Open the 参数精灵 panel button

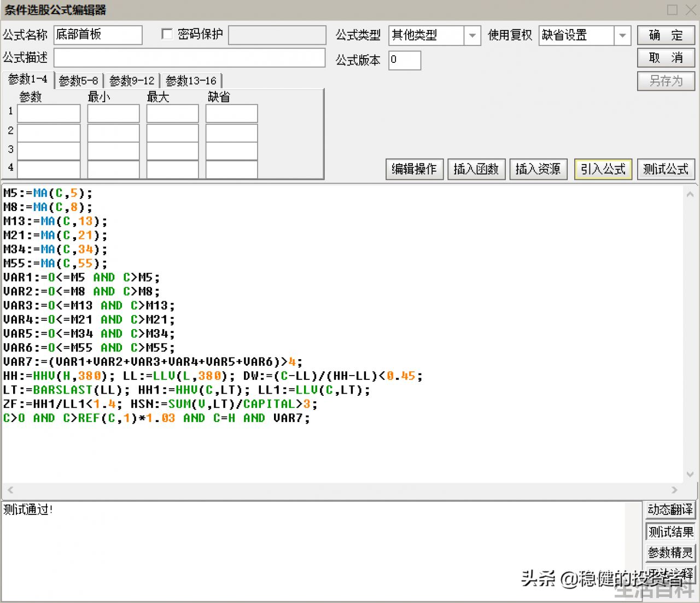pyautogui.click(x=670, y=553)
